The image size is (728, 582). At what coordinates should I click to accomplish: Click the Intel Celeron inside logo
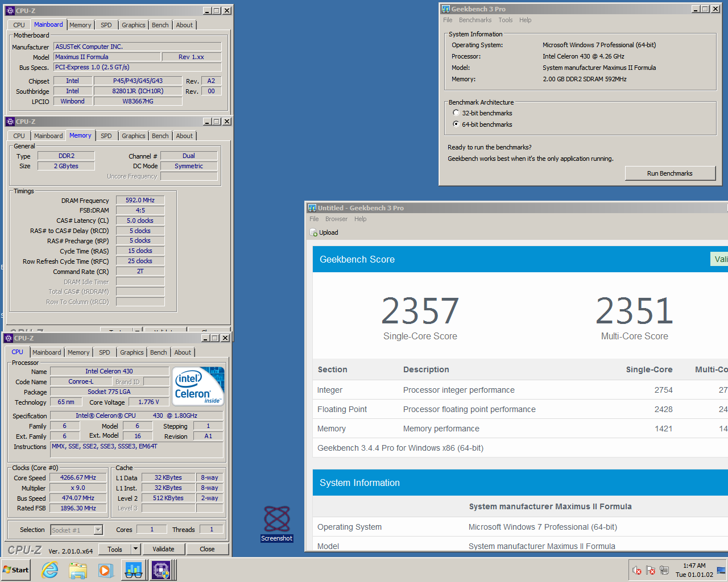pyautogui.click(x=198, y=386)
